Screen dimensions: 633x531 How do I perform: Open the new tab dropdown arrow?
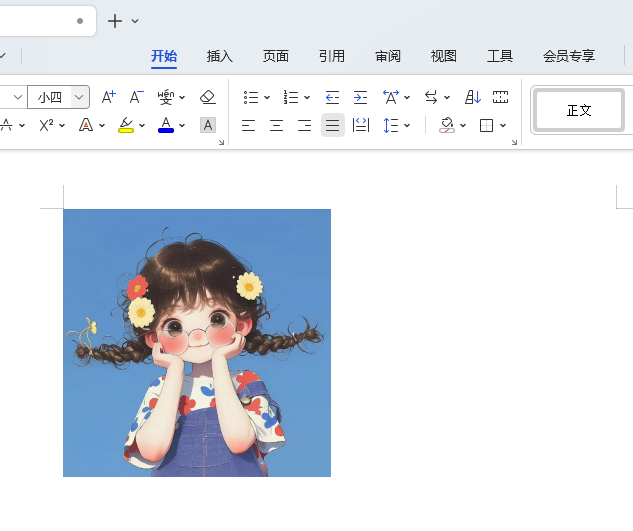click(x=135, y=21)
